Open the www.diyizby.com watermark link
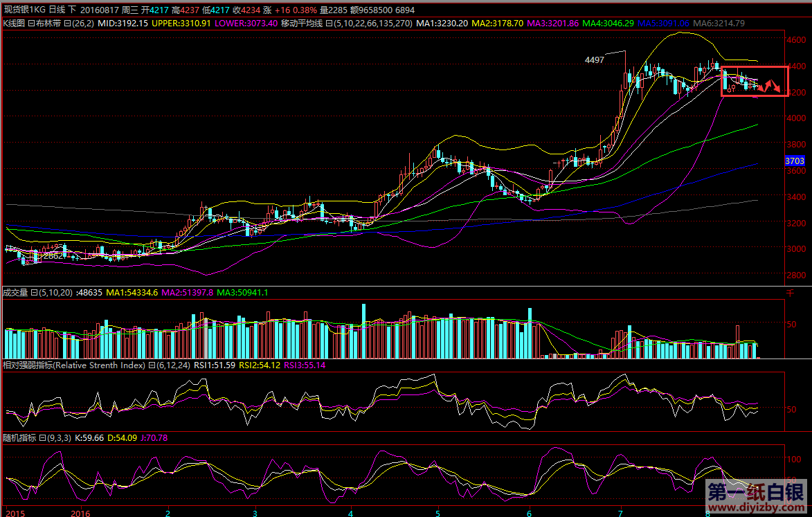Viewport: 812px width, 517px height. point(755,507)
